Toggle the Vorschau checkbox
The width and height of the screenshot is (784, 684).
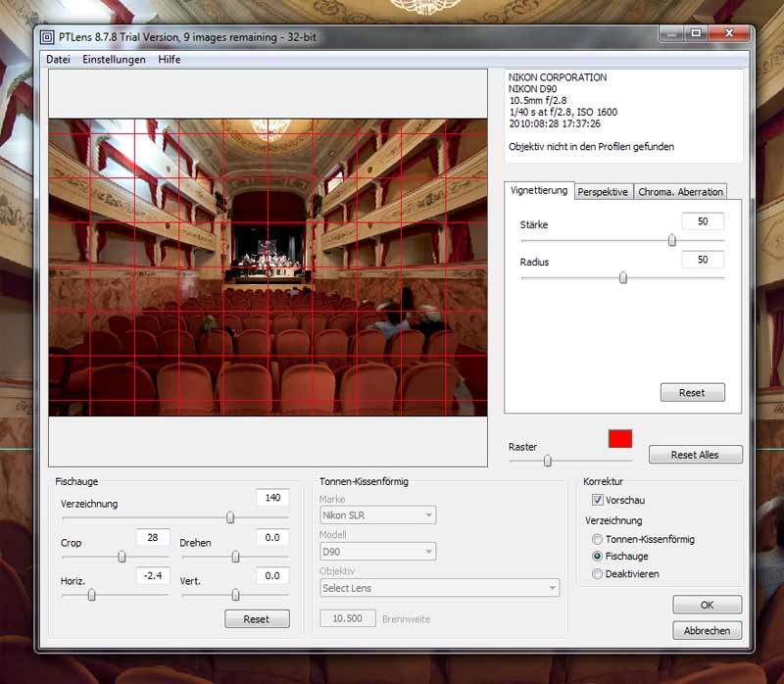(598, 500)
